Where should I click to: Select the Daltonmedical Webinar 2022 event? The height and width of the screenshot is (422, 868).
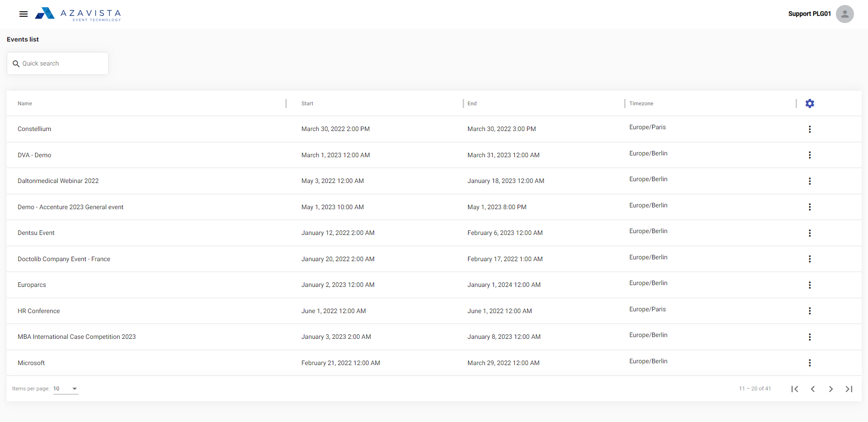point(58,181)
